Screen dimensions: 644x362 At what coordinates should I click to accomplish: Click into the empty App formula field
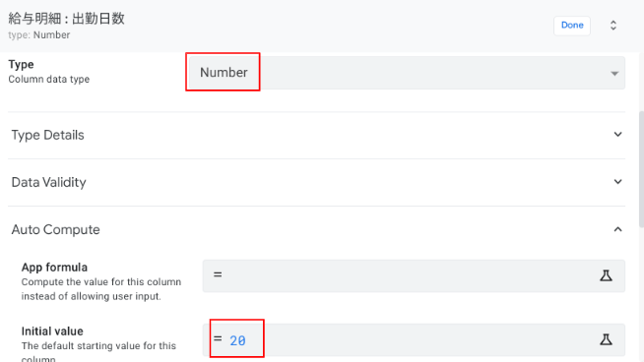pyautogui.click(x=414, y=275)
